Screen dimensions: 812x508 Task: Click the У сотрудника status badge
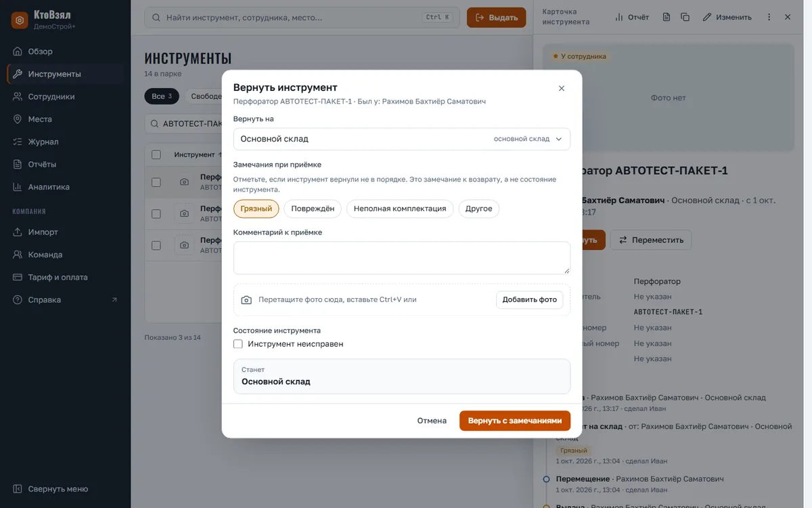[580, 56]
